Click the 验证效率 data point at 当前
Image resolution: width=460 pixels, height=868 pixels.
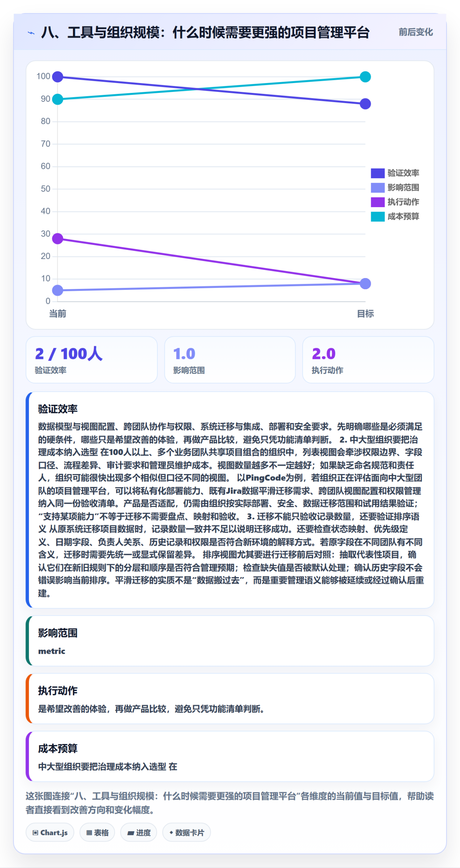pyautogui.click(x=58, y=77)
